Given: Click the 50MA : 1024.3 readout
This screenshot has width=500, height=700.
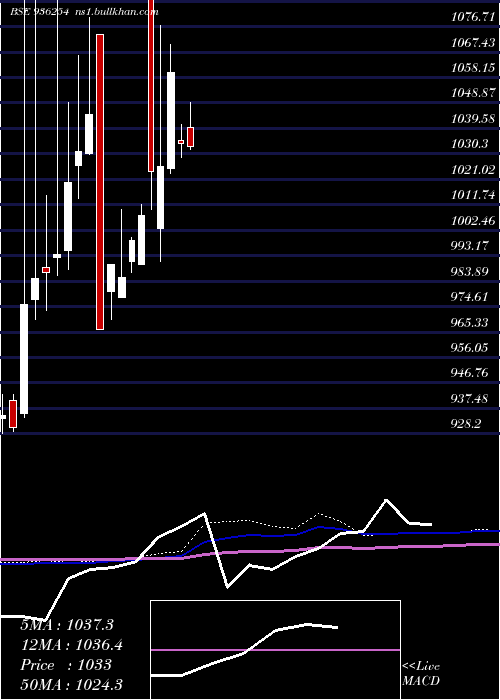Looking at the screenshot, I should coord(71,684).
